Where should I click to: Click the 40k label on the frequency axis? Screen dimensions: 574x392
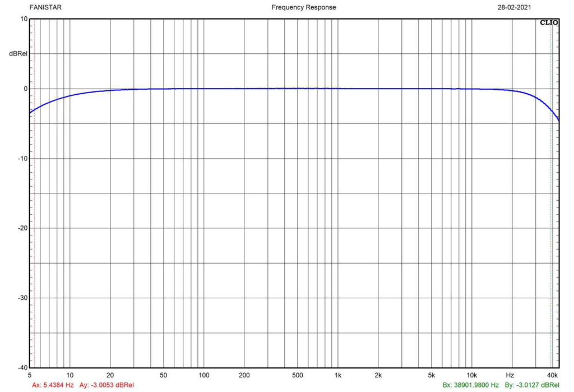point(552,375)
